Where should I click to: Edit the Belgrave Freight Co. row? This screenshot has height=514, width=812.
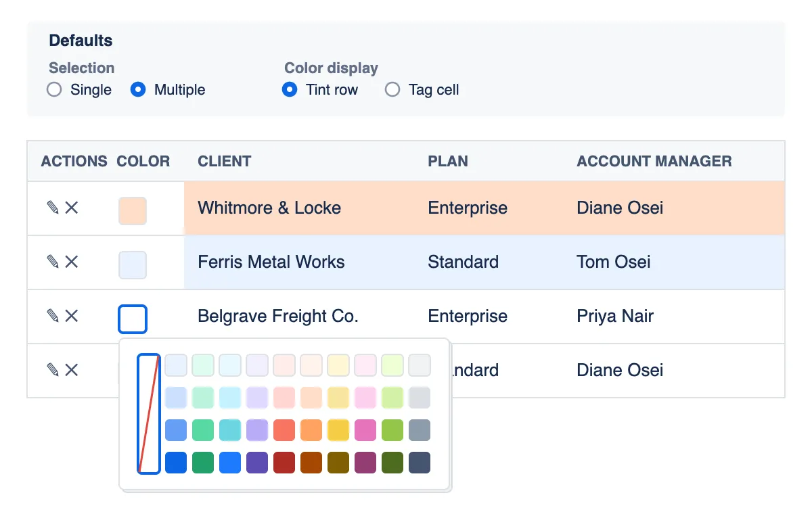point(53,316)
